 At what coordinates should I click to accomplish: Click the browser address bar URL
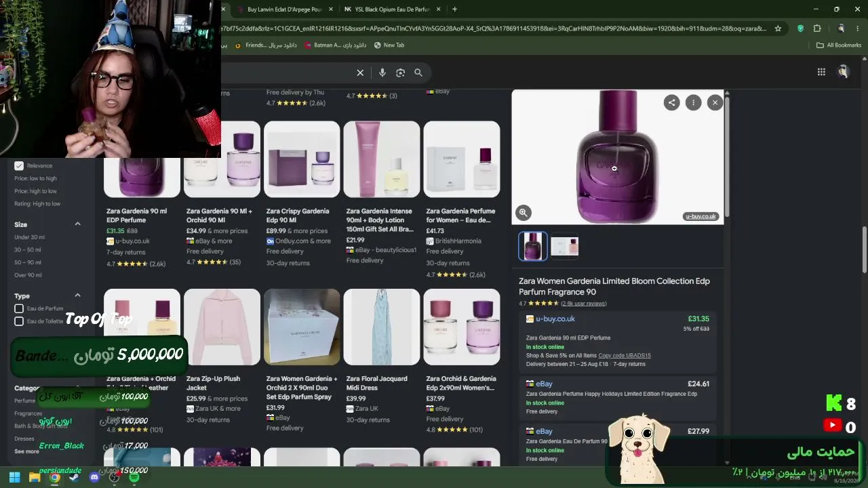(x=494, y=28)
